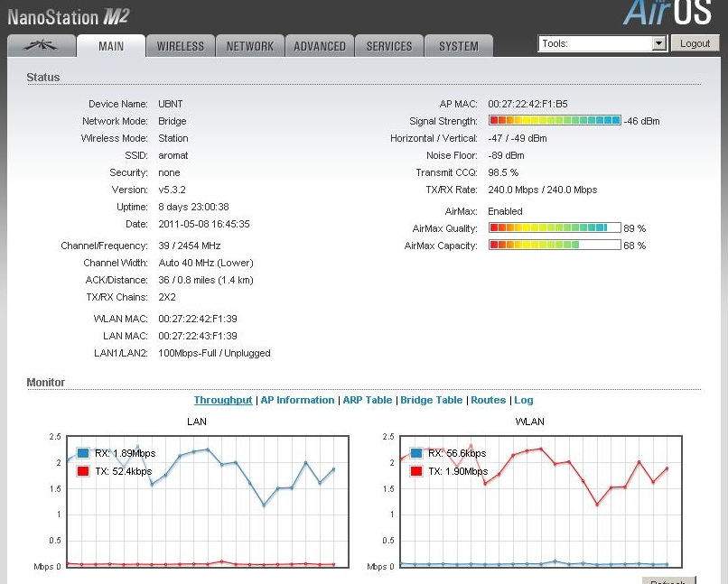
Task: Click the NanoStation M2 title
Action: [69, 17]
